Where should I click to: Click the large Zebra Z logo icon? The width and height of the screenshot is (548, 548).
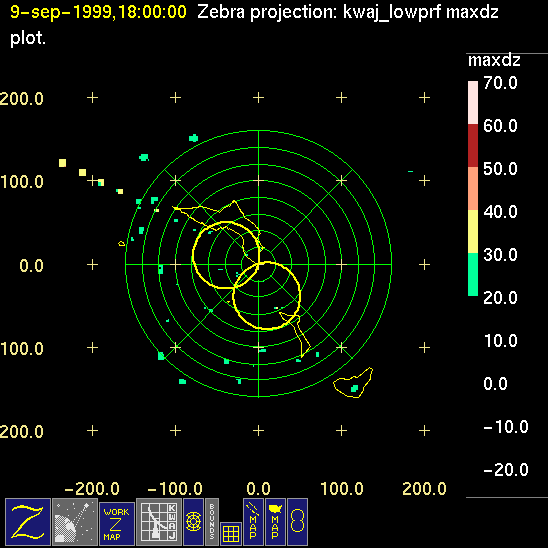28,522
